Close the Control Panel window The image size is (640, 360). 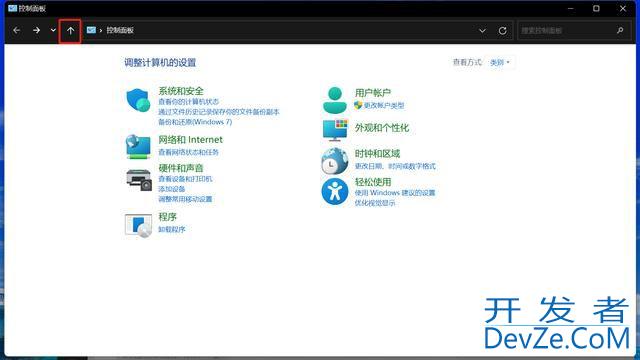pos(623,8)
